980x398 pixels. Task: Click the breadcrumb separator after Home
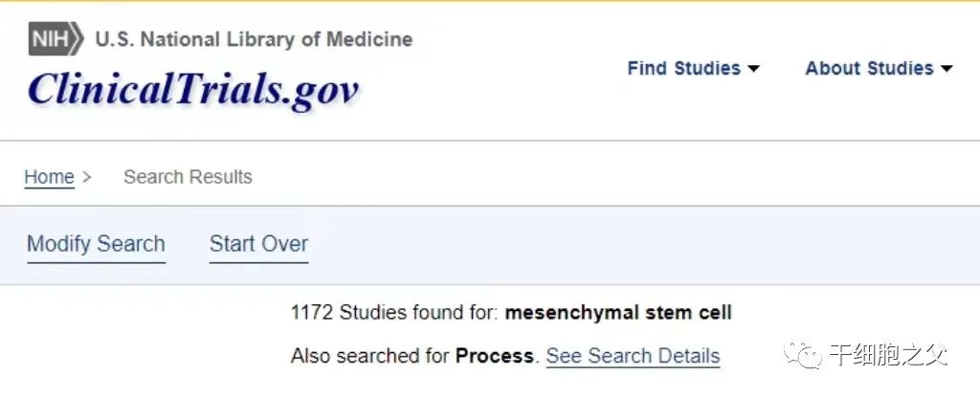(87, 177)
